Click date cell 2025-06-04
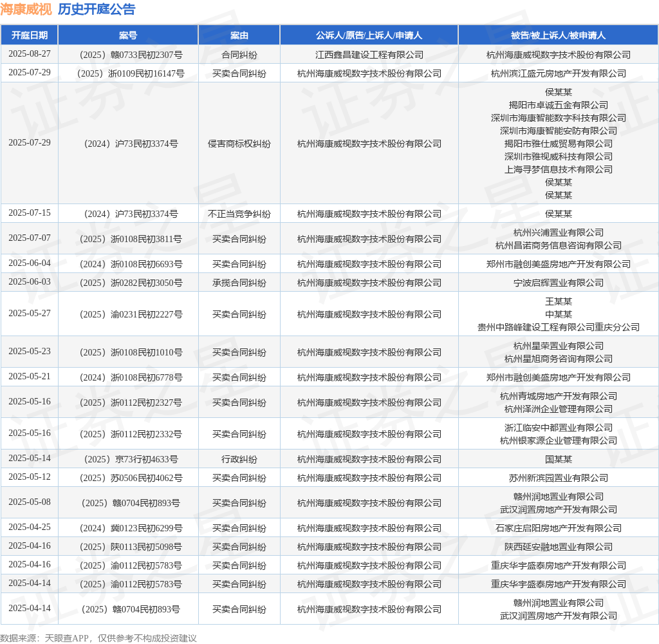This screenshot has height=644, width=659. tap(30, 263)
